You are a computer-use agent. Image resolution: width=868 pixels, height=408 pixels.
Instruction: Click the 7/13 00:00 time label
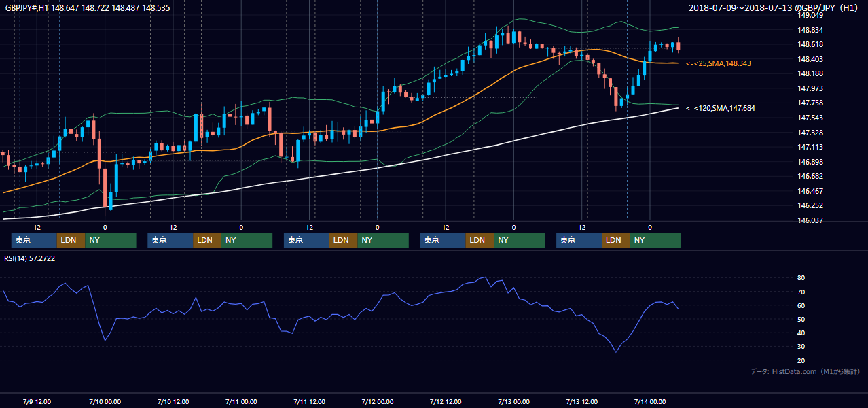(513, 401)
